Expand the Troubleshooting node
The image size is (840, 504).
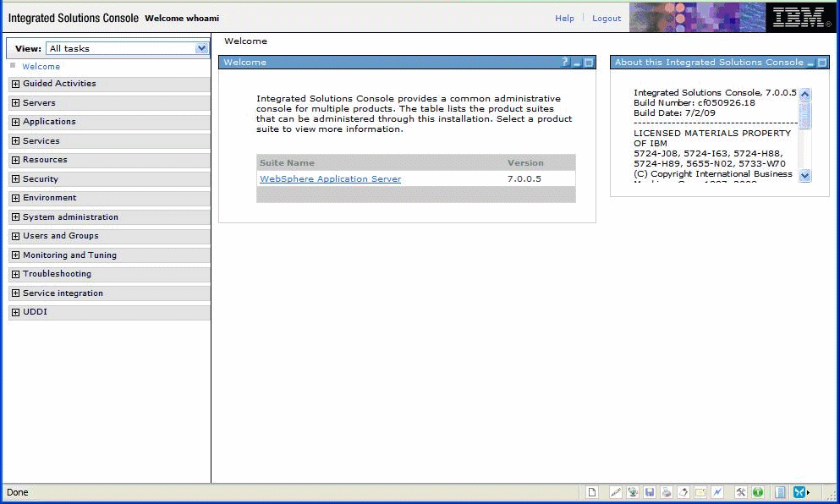[15, 274]
